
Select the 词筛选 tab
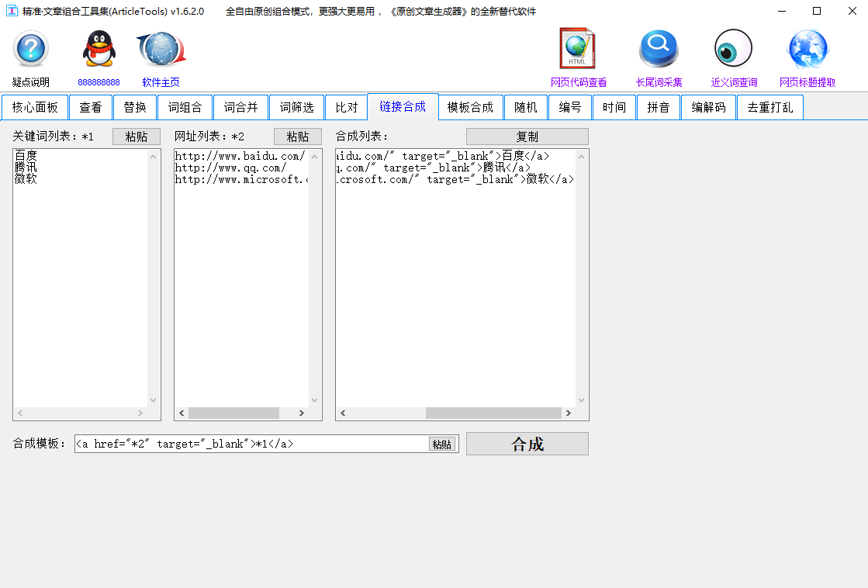pos(296,107)
